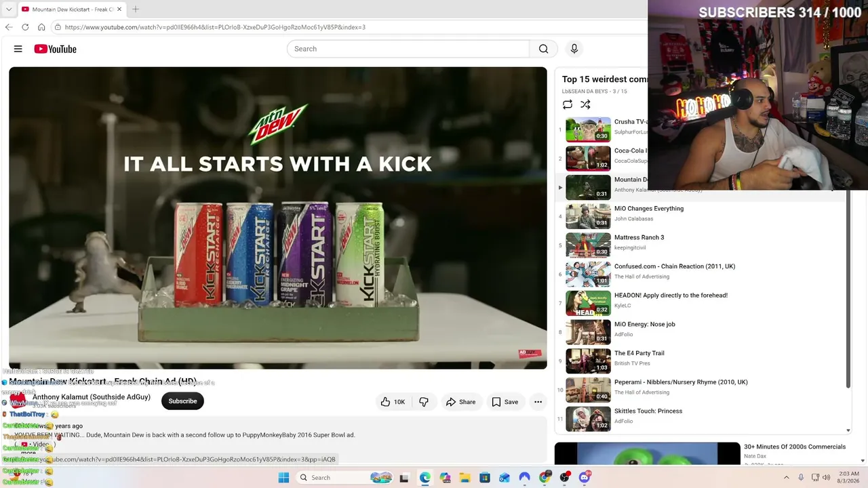Image resolution: width=868 pixels, height=488 pixels.
Task: Open the three-dot more actions menu
Action: pyautogui.click(x=538, y=402)
